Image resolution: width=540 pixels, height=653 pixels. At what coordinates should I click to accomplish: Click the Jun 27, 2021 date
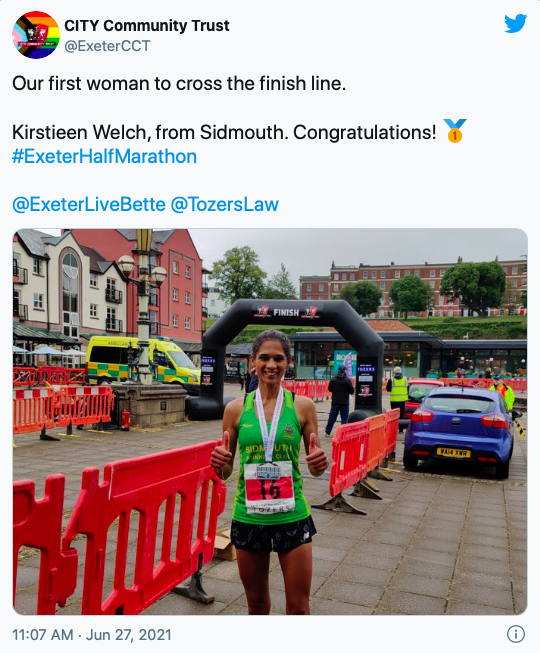tap(129, 635)
